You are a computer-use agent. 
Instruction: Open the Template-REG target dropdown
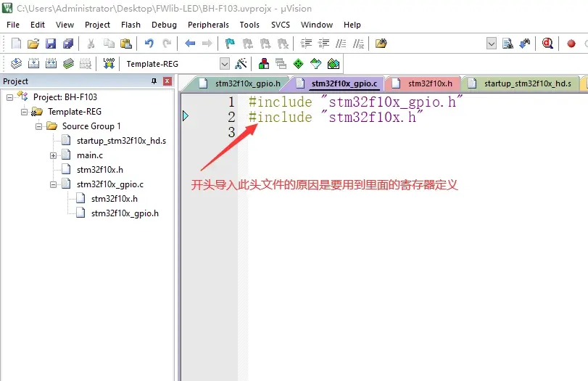coord(225,64)
